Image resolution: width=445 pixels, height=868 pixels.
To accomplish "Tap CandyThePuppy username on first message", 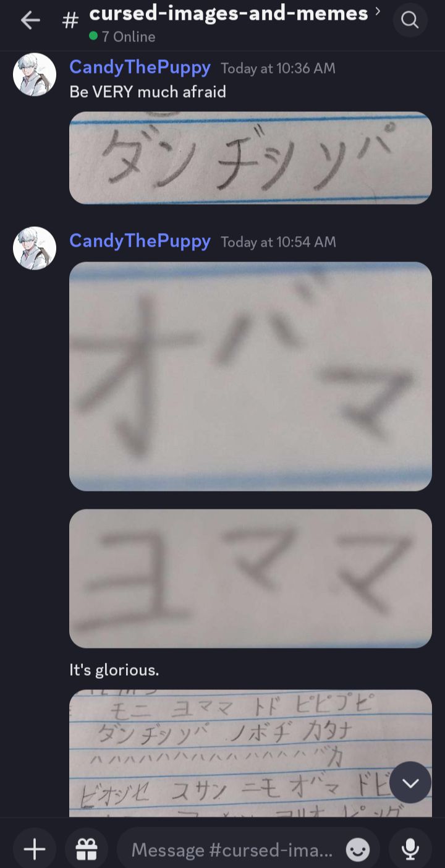I will tap(140, 67).
